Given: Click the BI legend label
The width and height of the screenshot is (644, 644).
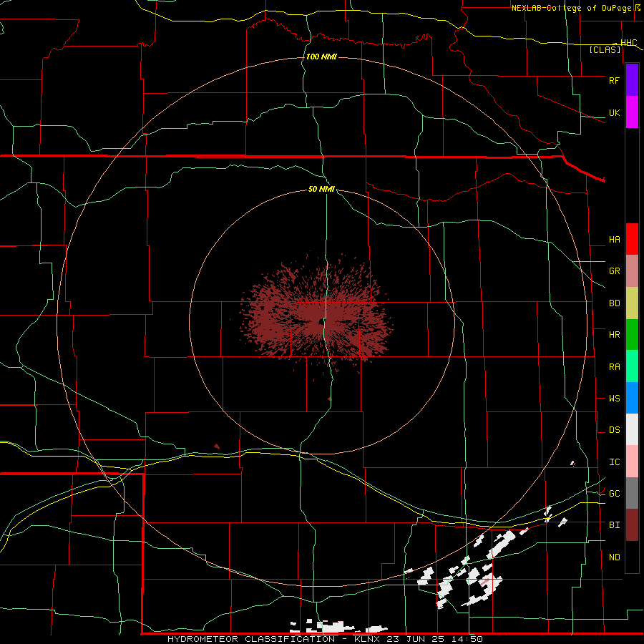Looking at the screenshot, I should (x=614, y=525).
